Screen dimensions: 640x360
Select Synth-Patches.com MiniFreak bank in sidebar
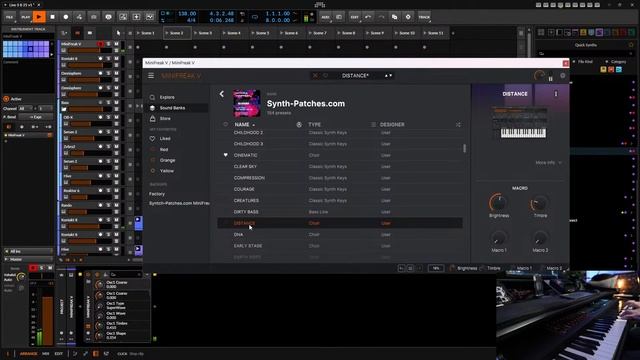[x=179, y=203]
